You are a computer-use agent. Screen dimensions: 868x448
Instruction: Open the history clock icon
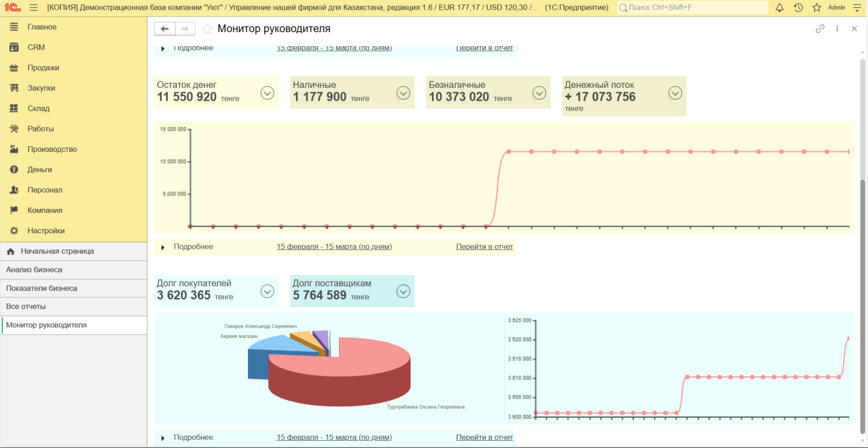coord(798,7)
